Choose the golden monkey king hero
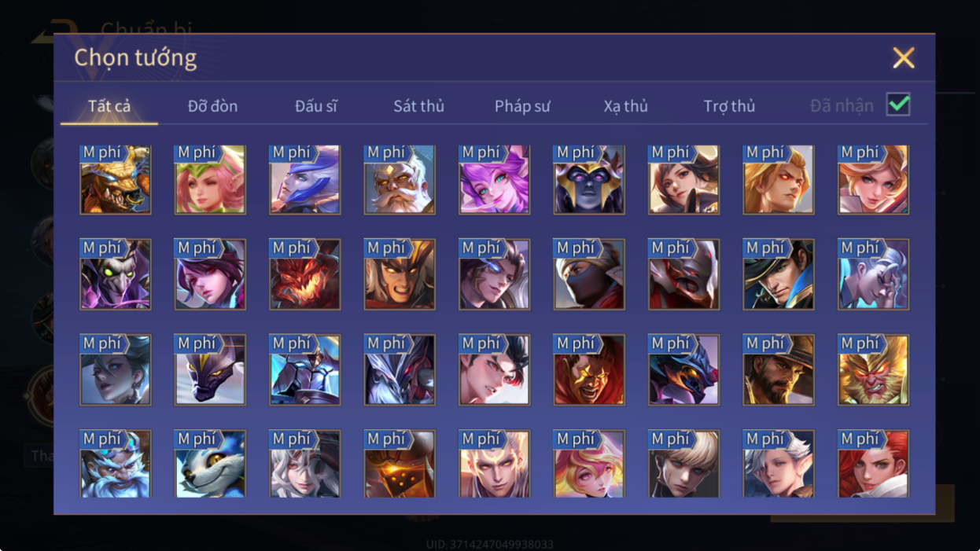 (874, 370)
